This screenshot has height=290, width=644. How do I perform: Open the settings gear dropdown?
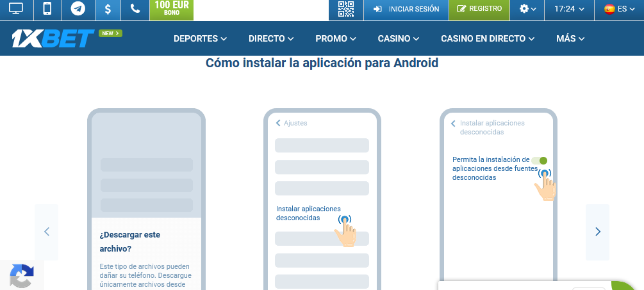pyautogui.click(x=528, y=9)
